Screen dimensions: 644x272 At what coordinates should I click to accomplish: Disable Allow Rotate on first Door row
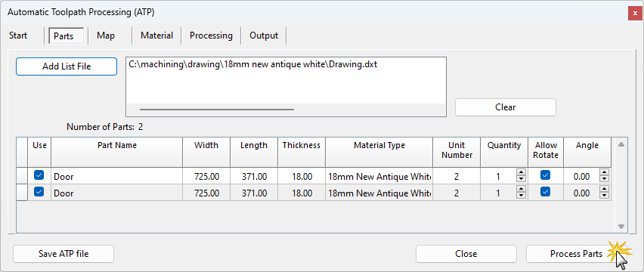(x=546, y=175)
